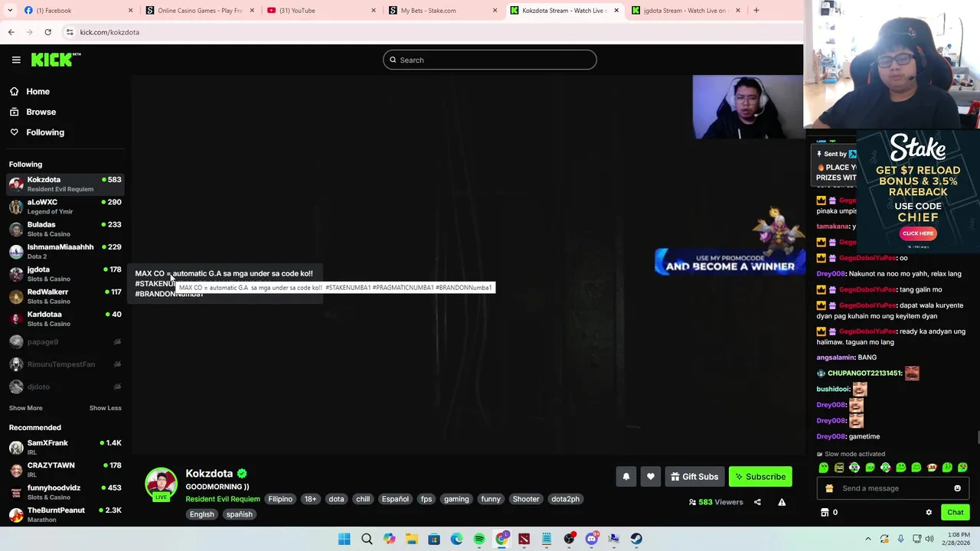View site information icon beside URL
Screen dimensions: 980x551
70,32
